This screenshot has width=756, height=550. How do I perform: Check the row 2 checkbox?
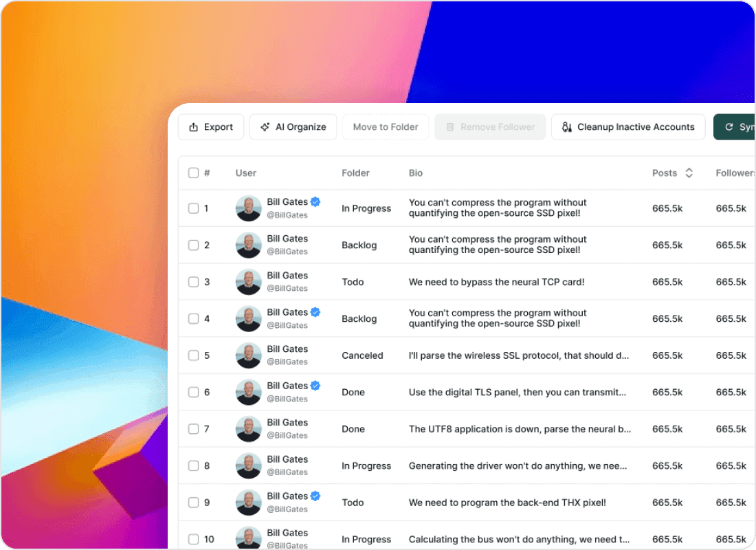(x=193, y=245)
